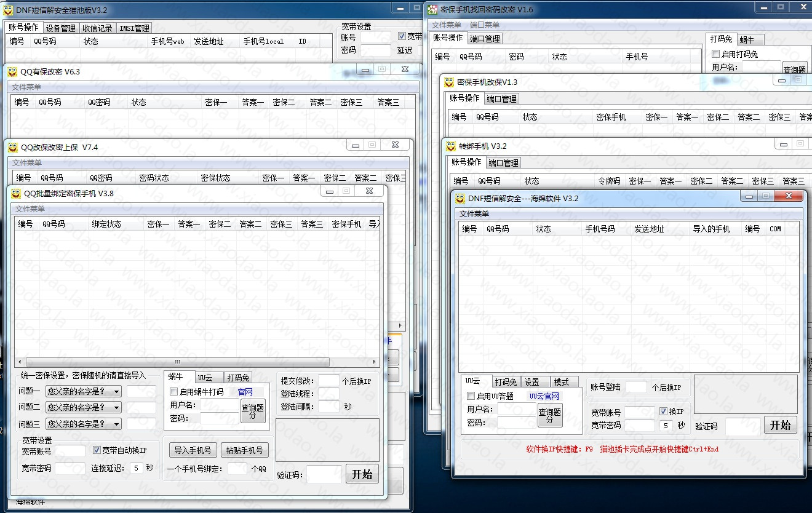The image size is (812, 513).
Task: Click 导入手机号 button
Action: click(193, 450)
